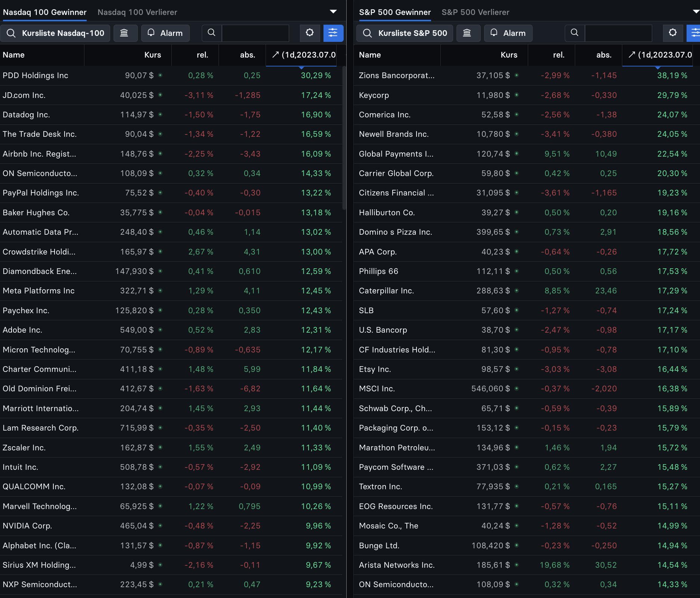The height and width of the screenshot is (598, 700).
Task: Sort Nasdaq list by Name column
Action: click(42, 55)
